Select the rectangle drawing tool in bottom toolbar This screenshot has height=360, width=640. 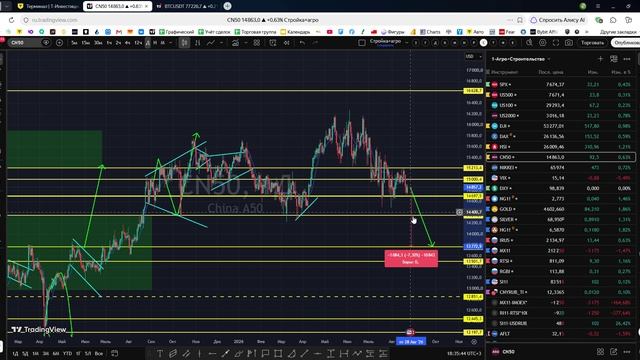pos(278,353)
